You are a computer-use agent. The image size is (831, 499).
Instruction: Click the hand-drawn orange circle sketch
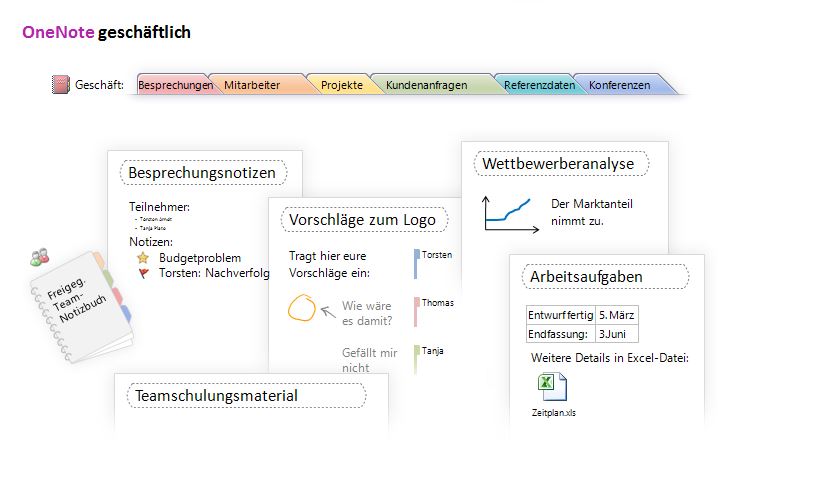pyautogui.click(x=302, y=308)
